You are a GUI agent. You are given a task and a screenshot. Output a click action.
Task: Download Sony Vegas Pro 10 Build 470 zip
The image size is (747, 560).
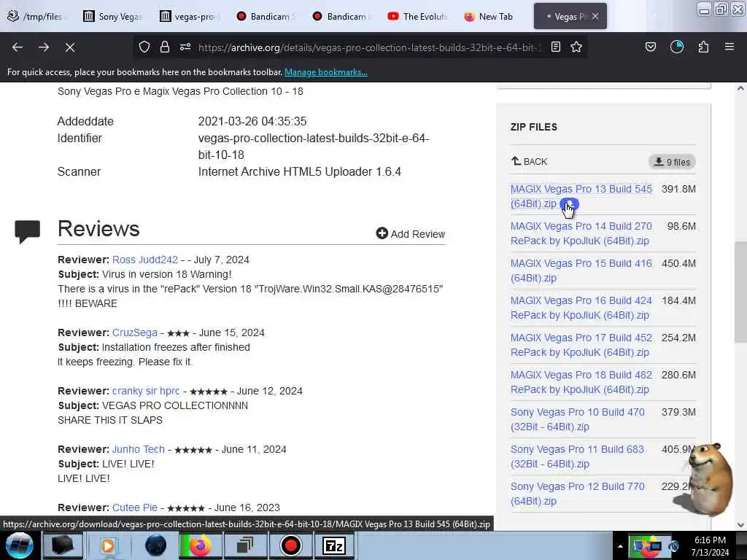click(x=578, y=419)
